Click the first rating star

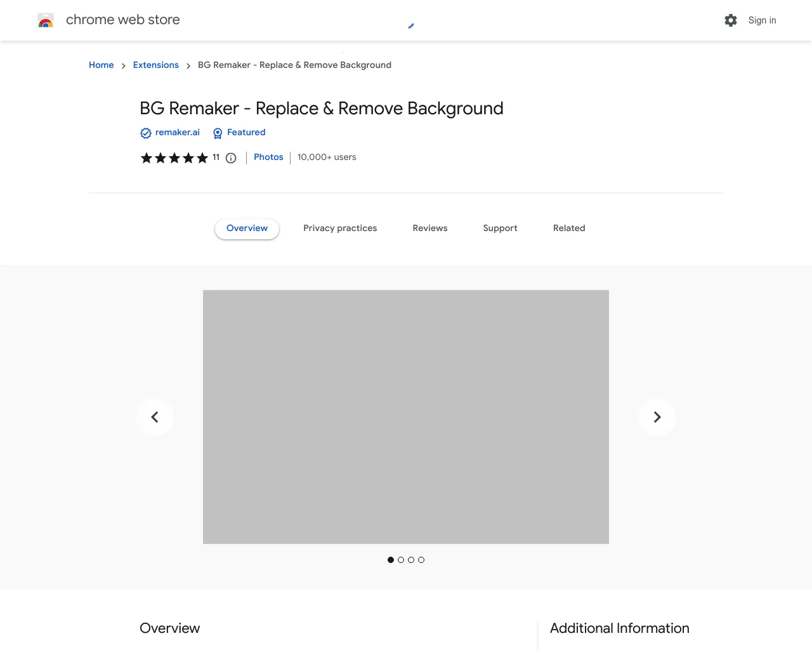click(x=147, y=157)
